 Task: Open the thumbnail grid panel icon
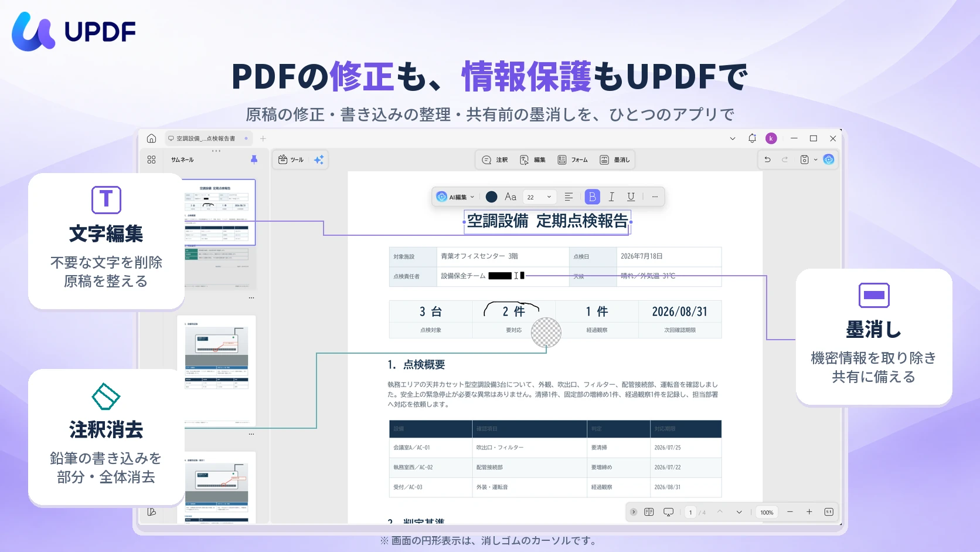tap(151, 160)
